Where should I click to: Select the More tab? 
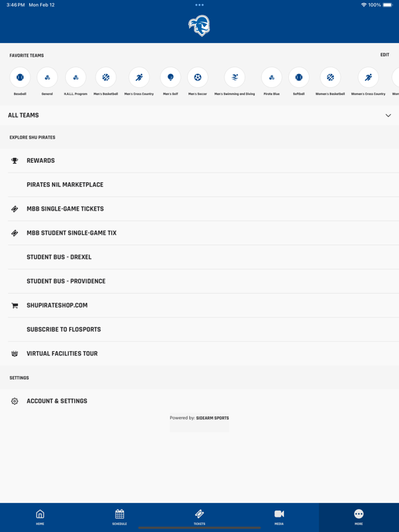coord(359,517)
